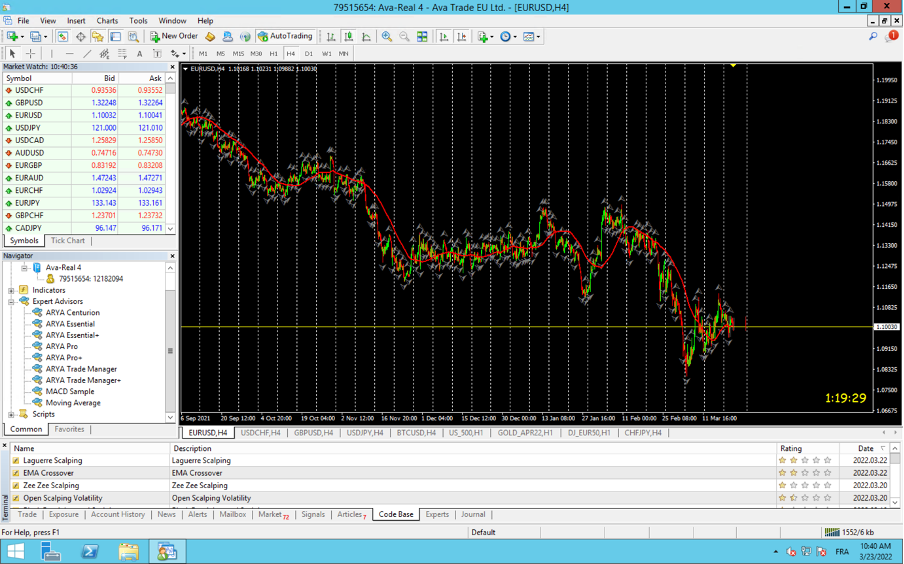904x564 pixels.
Task: Open EMA Crossover code base entry
Action: coord(48,473)
